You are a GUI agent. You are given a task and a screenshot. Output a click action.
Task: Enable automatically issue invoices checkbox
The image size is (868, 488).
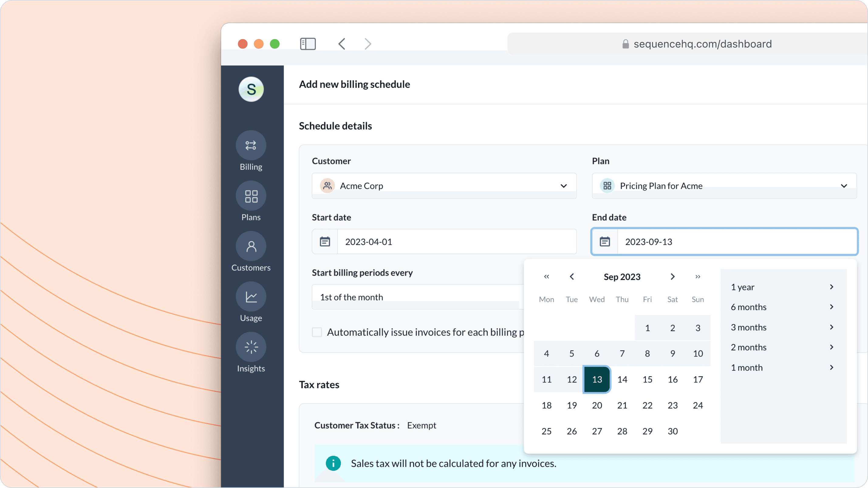(x=317, y=332)
